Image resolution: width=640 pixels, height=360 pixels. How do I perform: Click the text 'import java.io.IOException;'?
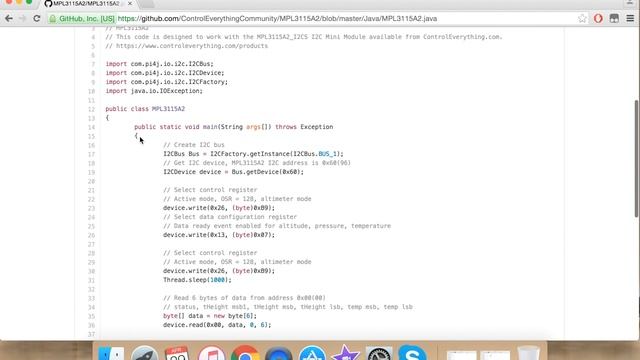tap(154, 91)
